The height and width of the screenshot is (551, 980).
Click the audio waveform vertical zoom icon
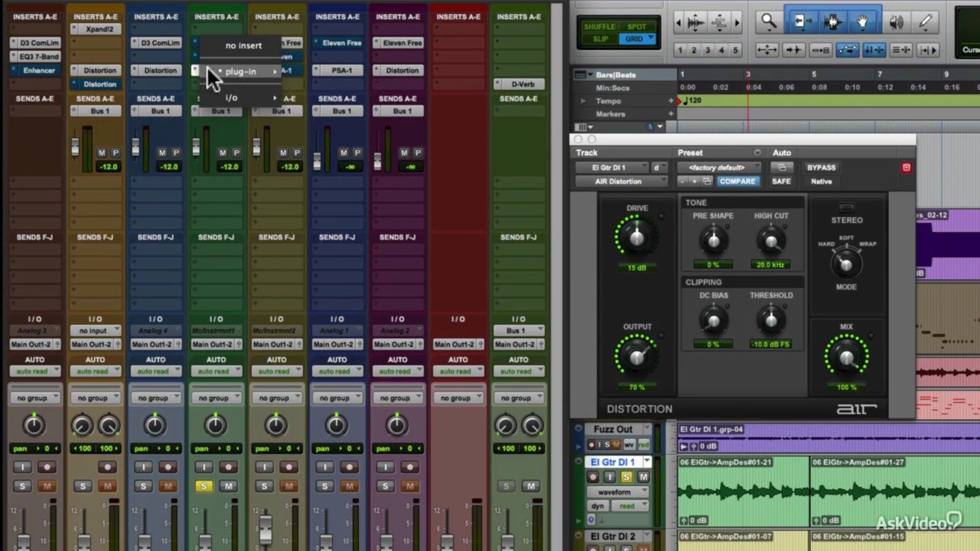[x=695, y=22]
